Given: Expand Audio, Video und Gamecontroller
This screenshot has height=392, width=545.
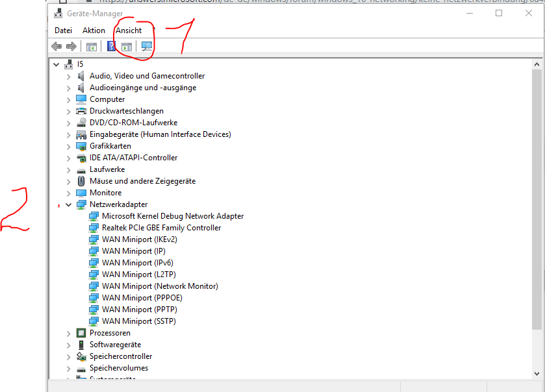Looking at the screenshot, I should click(68, 77).
